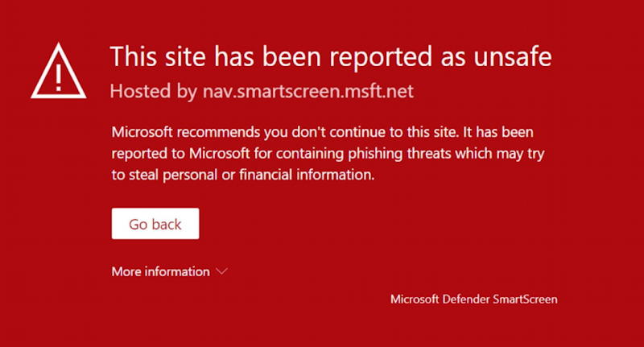Click 'financial information' in the warning text
This screenshot has height=347, width=644.
[307, 175]
